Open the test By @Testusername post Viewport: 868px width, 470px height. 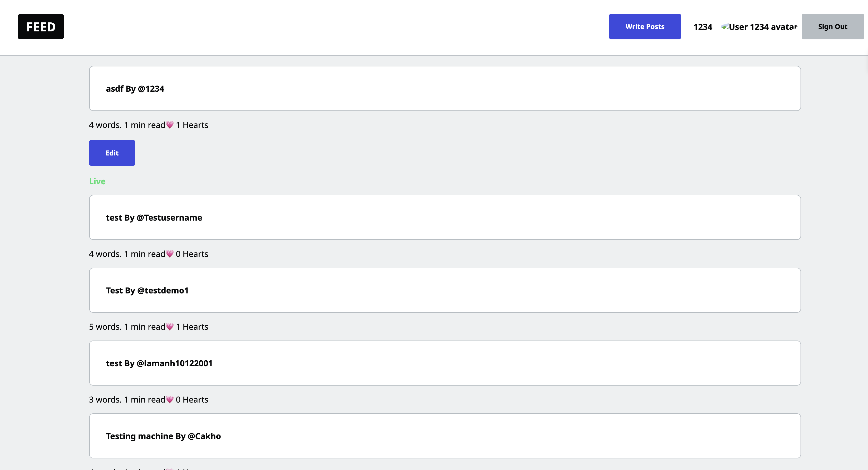[154, 217]
